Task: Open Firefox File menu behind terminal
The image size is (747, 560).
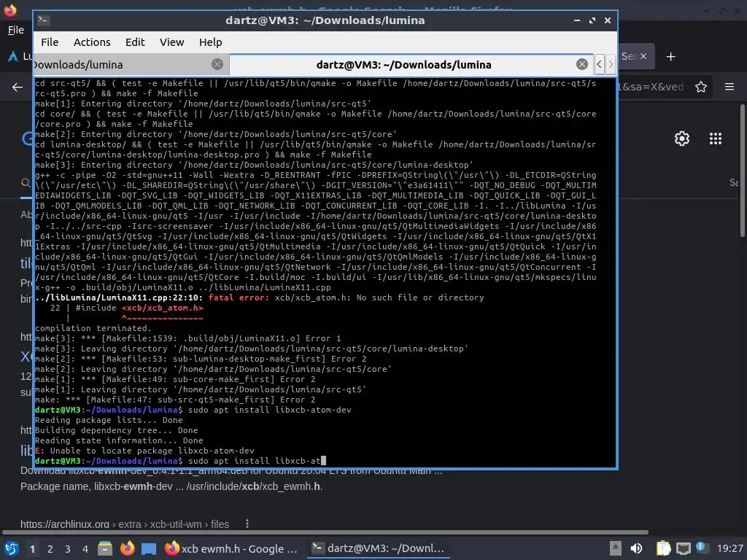Action: pyautogui.click(x=16, y=30)
